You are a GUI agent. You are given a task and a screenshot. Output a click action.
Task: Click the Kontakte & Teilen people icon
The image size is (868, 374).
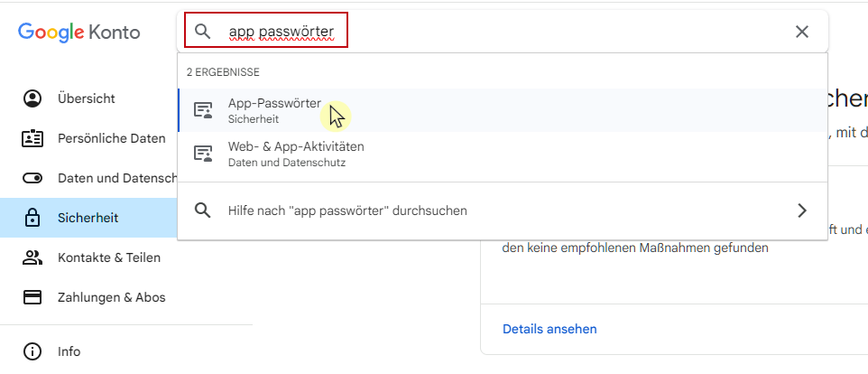click(32, 257)
